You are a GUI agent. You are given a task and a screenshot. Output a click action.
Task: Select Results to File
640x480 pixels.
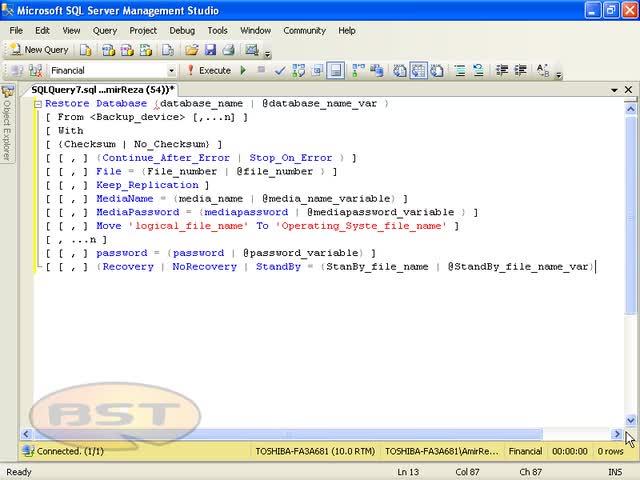click(437, 71)
